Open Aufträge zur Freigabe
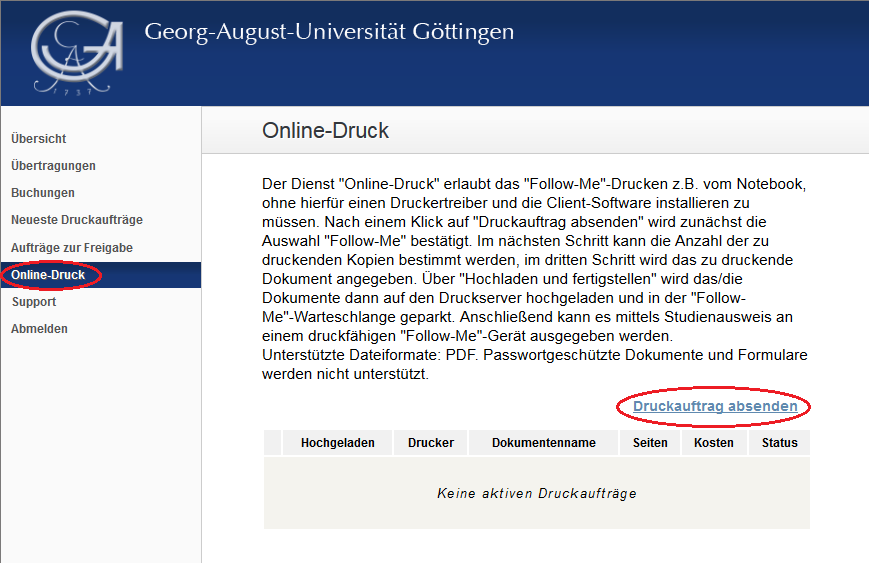869x563 pixels. [x=72, y=248]
